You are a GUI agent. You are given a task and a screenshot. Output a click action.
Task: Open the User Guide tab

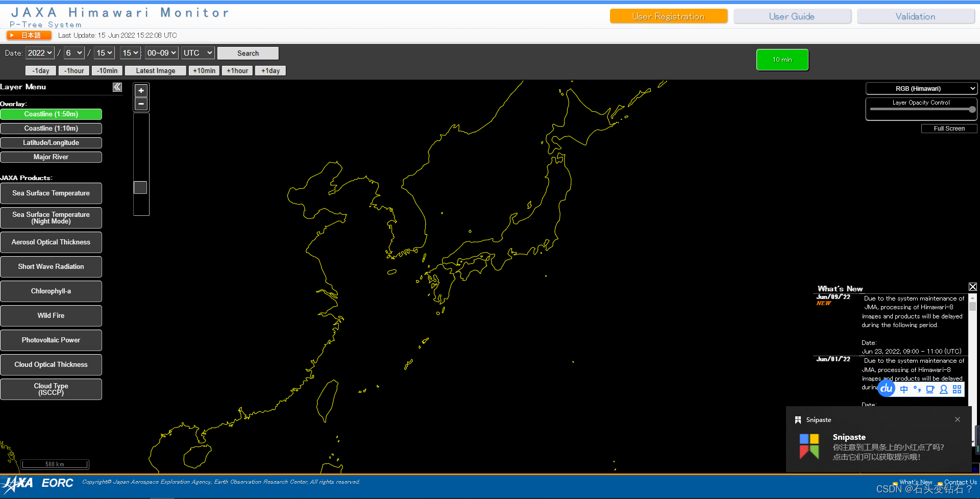point(792,16)
